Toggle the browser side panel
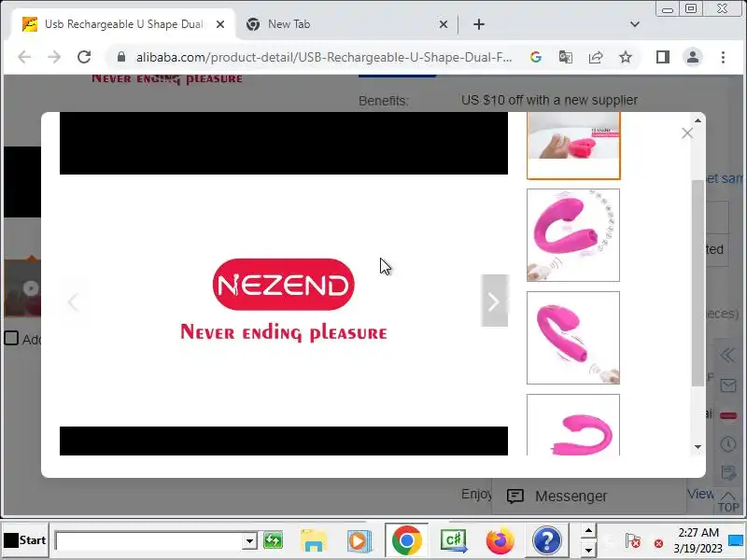The height and width of the screenshot is (560, 747). [663, 57]
